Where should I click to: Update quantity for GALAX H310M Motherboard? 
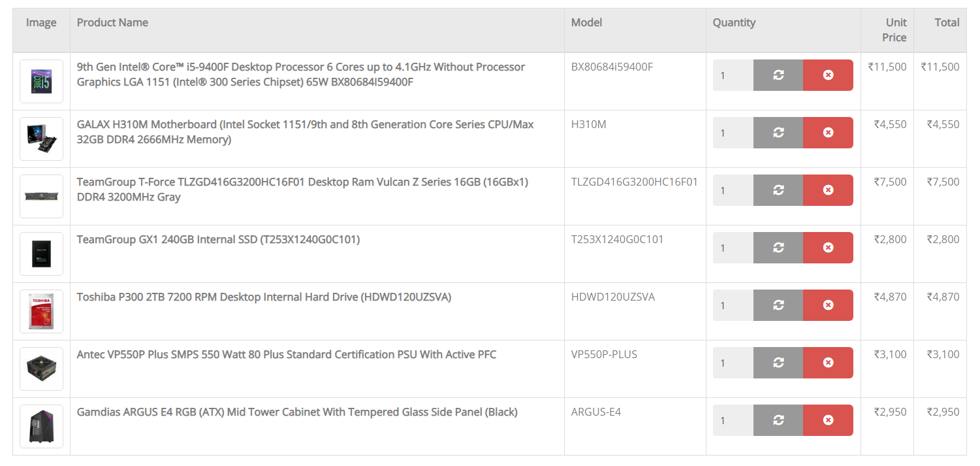(x=778, y=133)
